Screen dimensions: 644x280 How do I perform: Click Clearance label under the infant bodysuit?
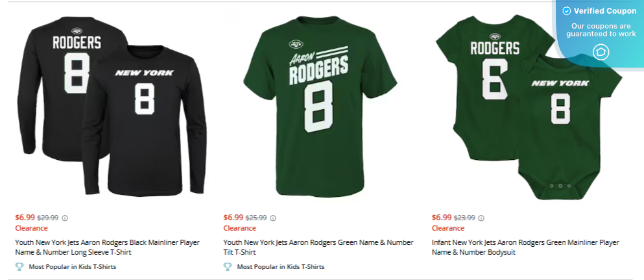448,228
